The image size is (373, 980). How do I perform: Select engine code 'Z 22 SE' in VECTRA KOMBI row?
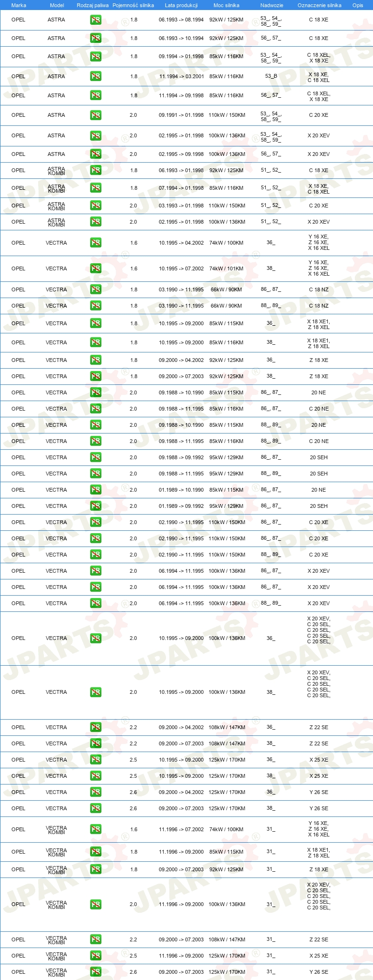click(x=319, y=939)
